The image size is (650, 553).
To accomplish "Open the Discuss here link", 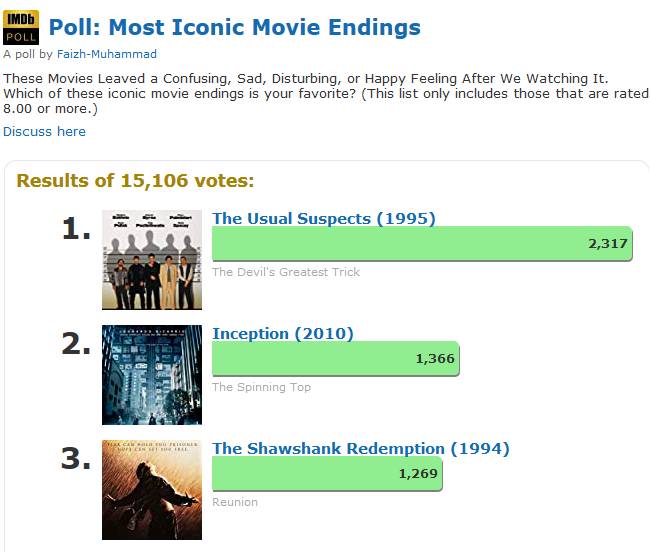I will coord(44,132).
